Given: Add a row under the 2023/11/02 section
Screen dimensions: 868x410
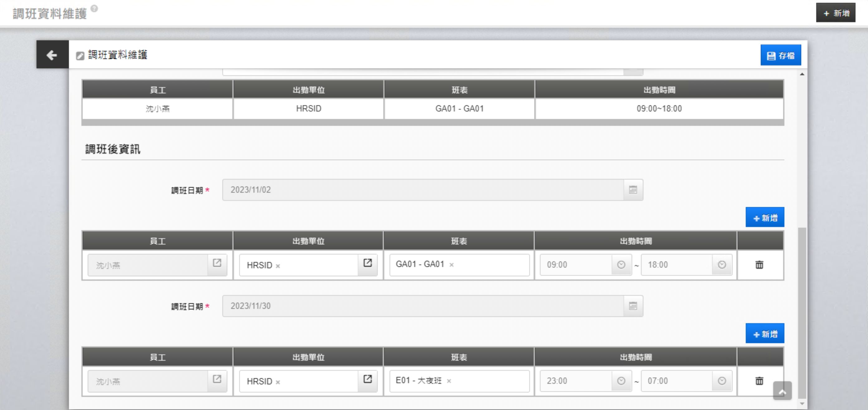Looking at the screenshot, I should 764,217.
